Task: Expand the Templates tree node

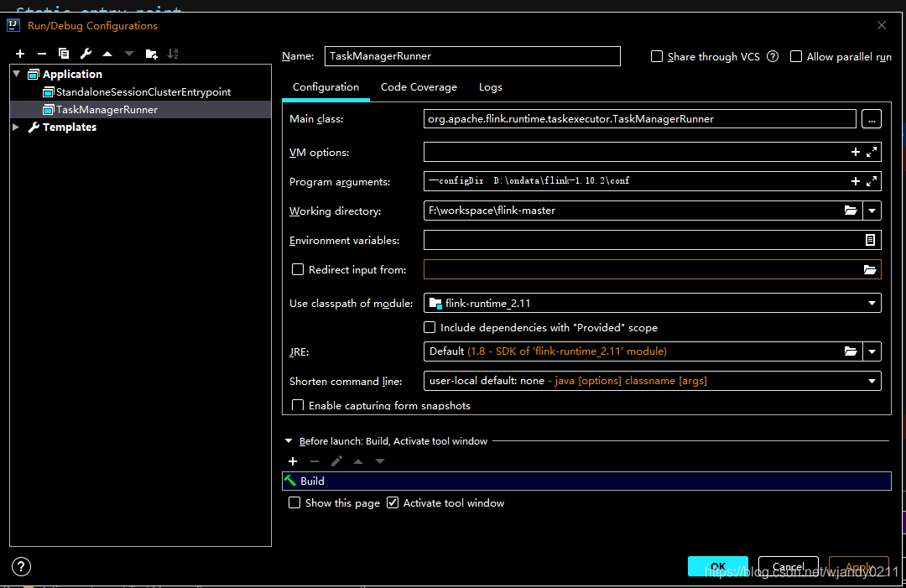Action: click(x=15, y=127)
